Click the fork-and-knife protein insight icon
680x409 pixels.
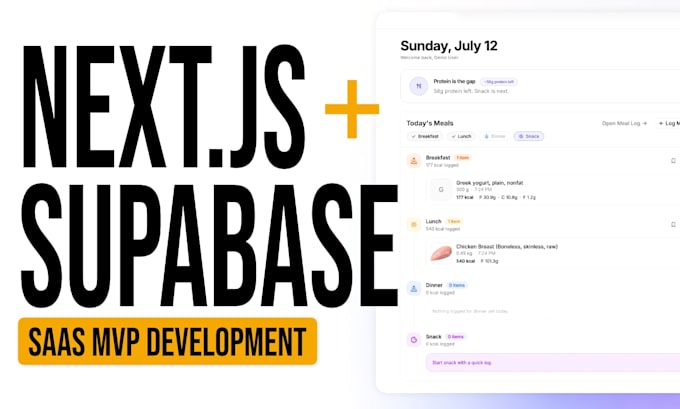coord(418,86)
